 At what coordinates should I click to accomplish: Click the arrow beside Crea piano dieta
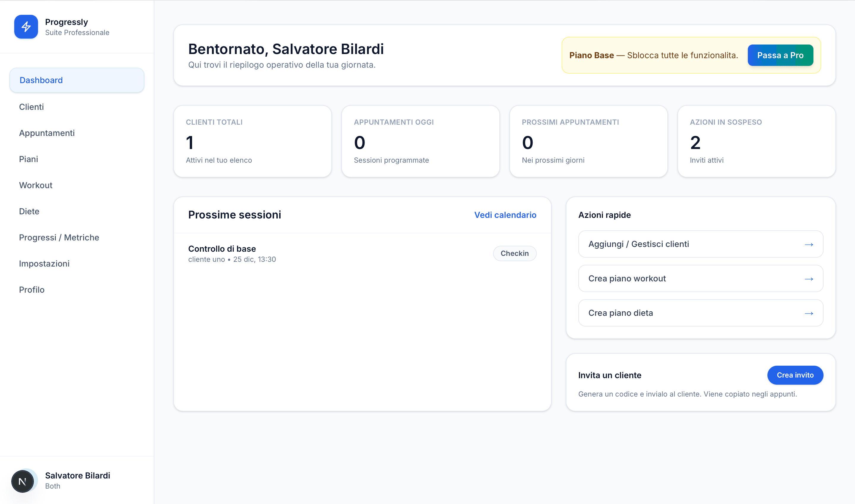810,313
